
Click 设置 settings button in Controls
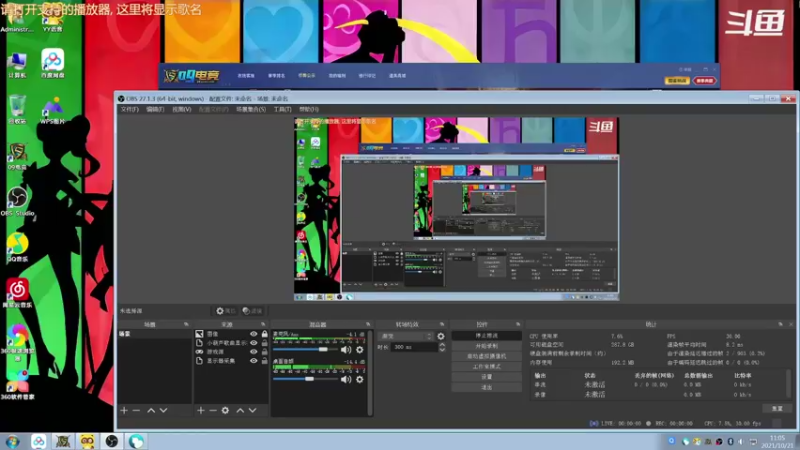[486, 377]
